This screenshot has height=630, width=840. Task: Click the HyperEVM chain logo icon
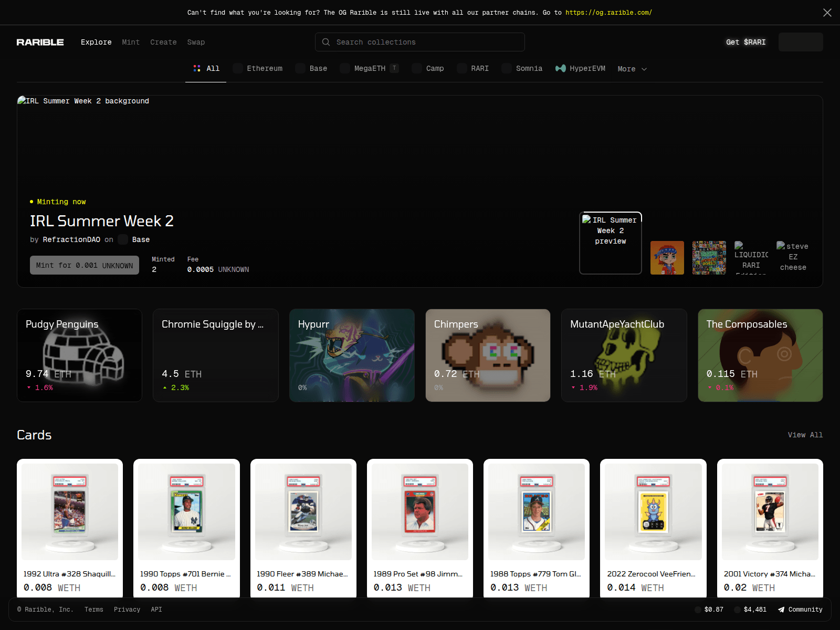[561, 68]
